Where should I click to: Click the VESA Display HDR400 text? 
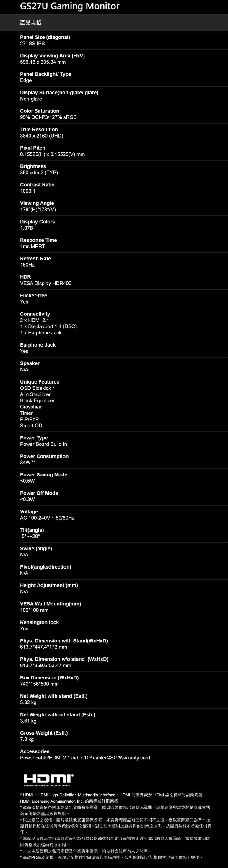(46, 284)
